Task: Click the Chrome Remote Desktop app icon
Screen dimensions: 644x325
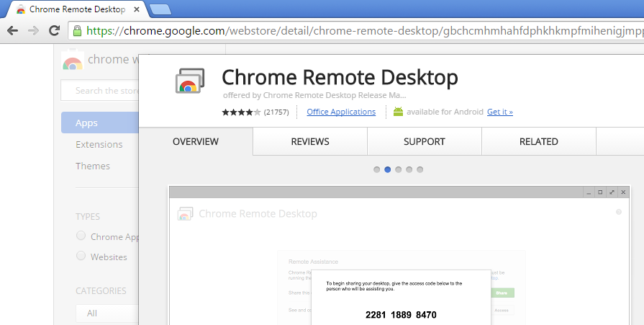Action: [x=190, y=81]
